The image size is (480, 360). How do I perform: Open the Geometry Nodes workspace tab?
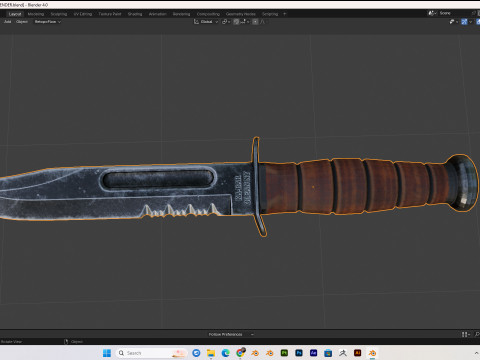tap(240, 14)
